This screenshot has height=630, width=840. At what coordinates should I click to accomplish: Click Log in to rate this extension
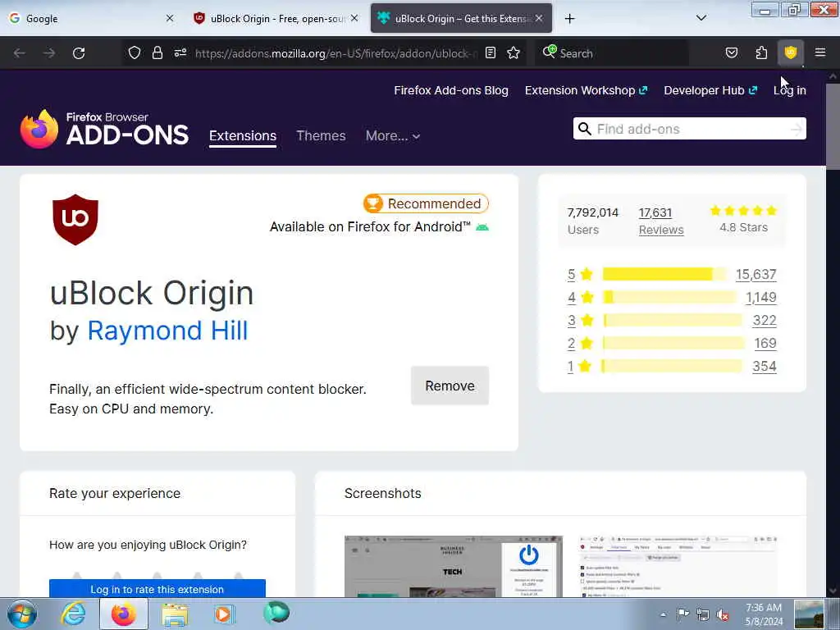click(157, 589)
